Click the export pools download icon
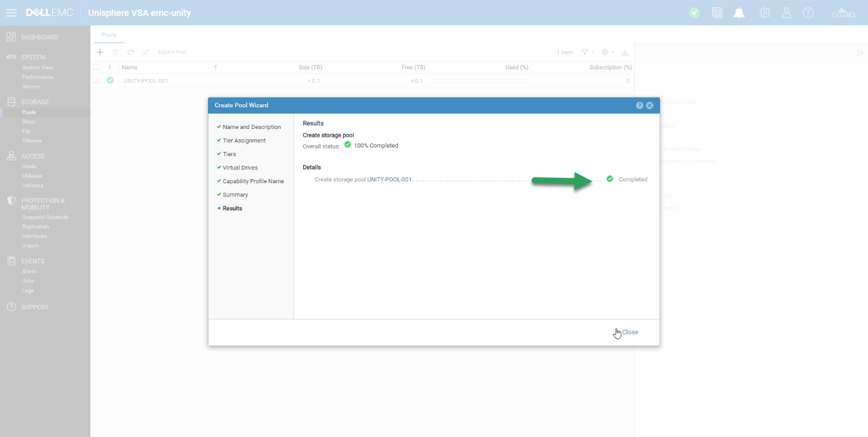The height and width of the screenshot is (437, 868). click(624, 52)
